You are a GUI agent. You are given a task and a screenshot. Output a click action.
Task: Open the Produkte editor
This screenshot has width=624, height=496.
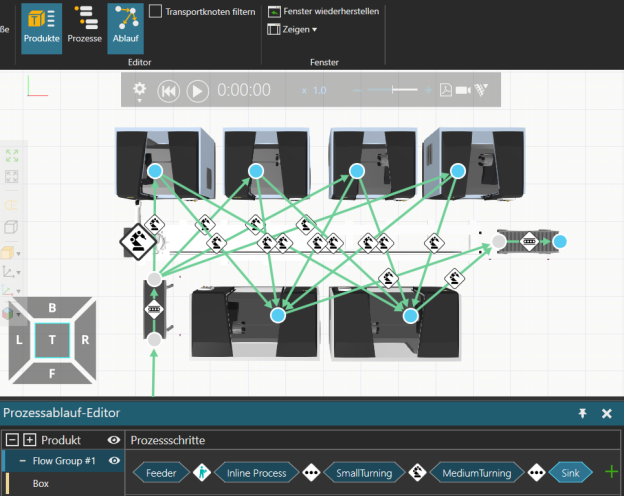coord(41,28)
